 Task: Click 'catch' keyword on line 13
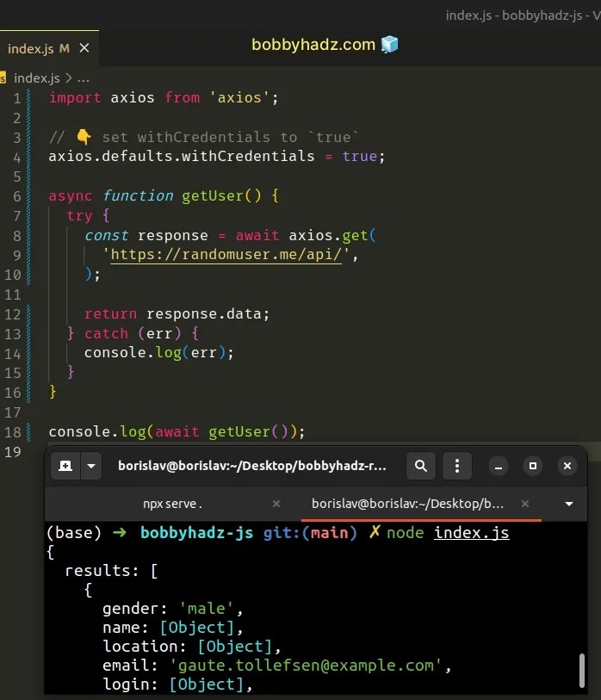pos(106,333)
